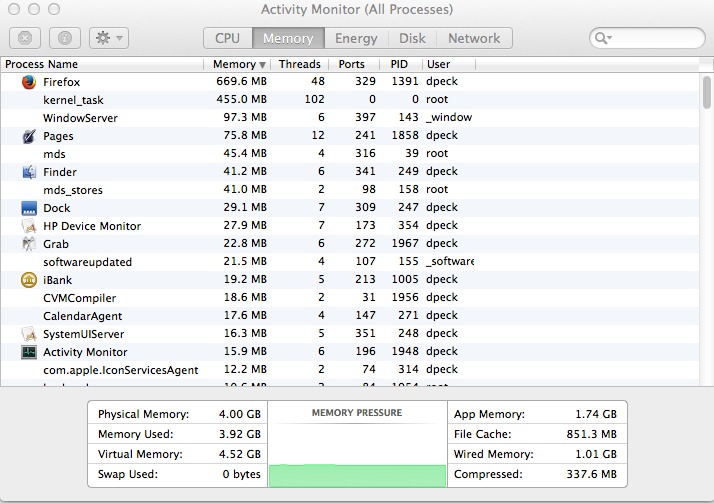Click the Swap Used 0 bytes value

(241, 474)
